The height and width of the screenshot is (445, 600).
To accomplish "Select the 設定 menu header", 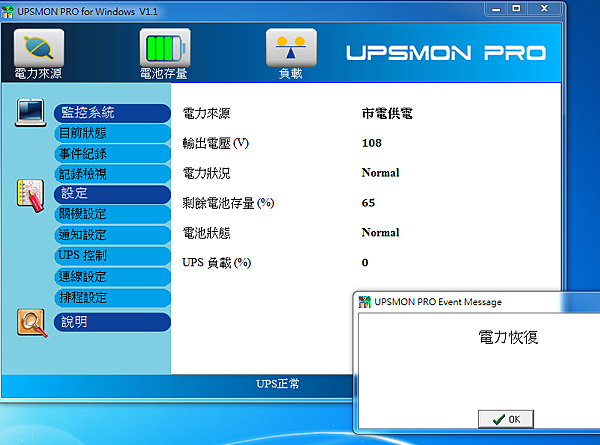I will click(112, 194).
